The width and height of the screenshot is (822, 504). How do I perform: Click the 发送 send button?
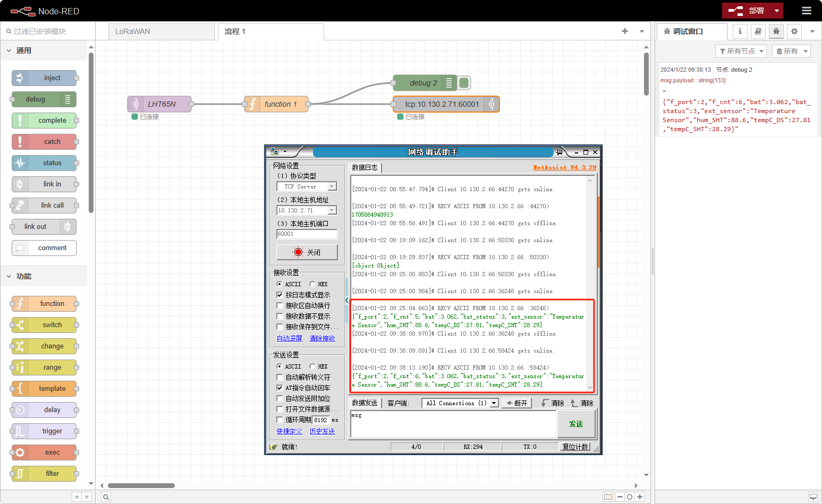576,424
